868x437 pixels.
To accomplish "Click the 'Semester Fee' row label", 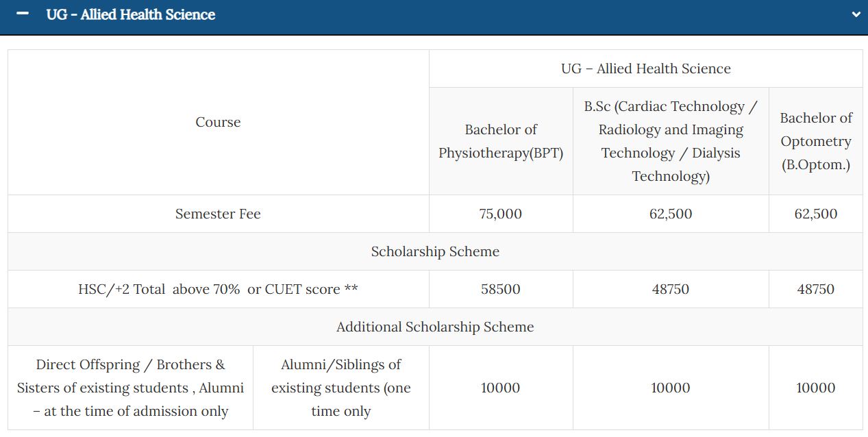I will [x=218, y=214].
